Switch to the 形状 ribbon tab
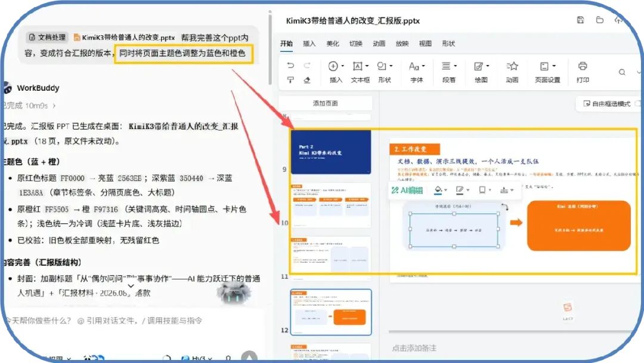Image resolution: width=644 pixels, height=363 pixels. (448, 44)
